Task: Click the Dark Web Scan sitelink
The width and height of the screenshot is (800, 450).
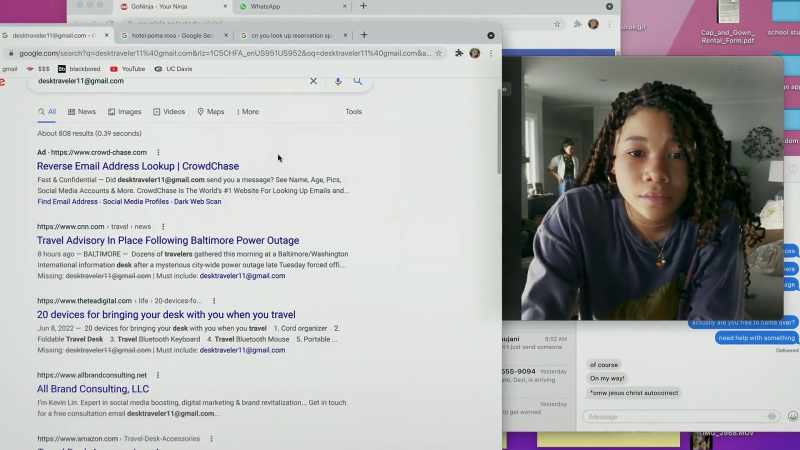Action: pos(197,202)
